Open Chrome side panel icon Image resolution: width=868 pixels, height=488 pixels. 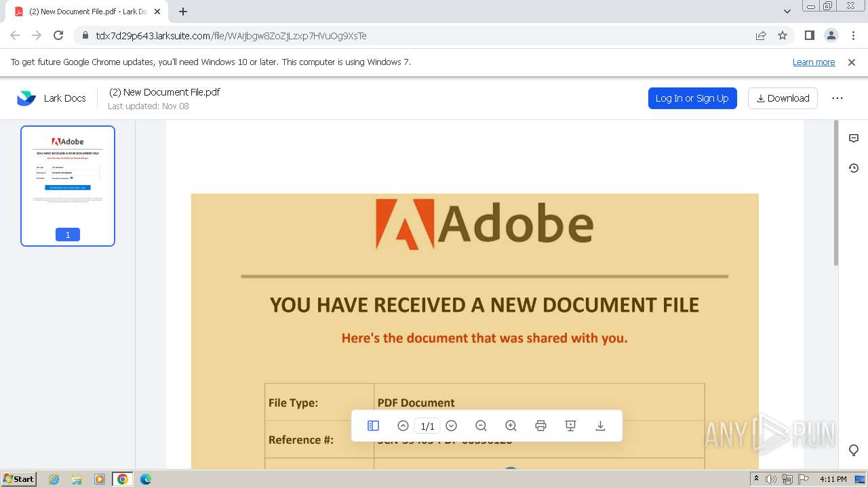click(810, 36)
